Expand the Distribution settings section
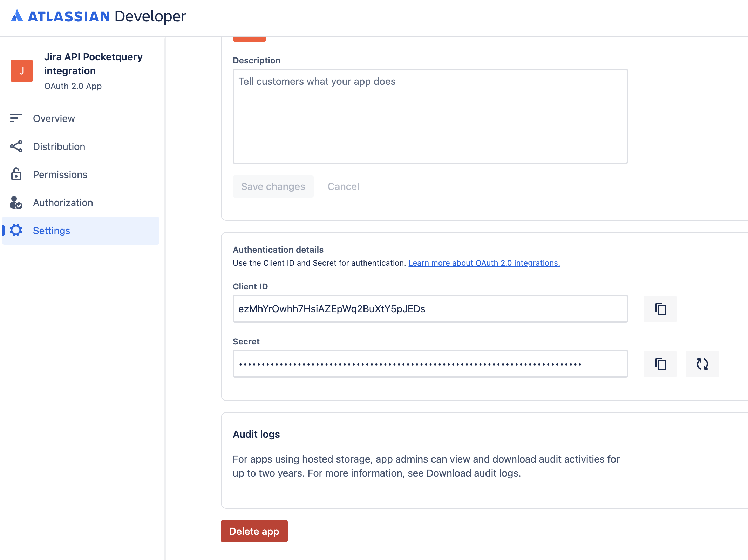The image size is (748, 560). click(59, 146)
